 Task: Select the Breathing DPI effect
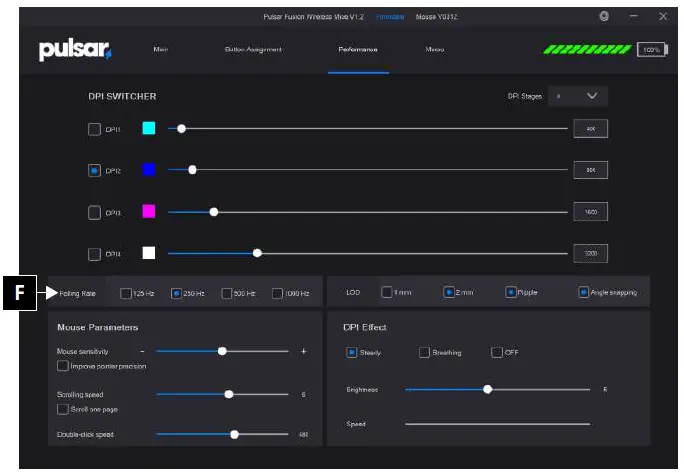(x=424, y=352)
